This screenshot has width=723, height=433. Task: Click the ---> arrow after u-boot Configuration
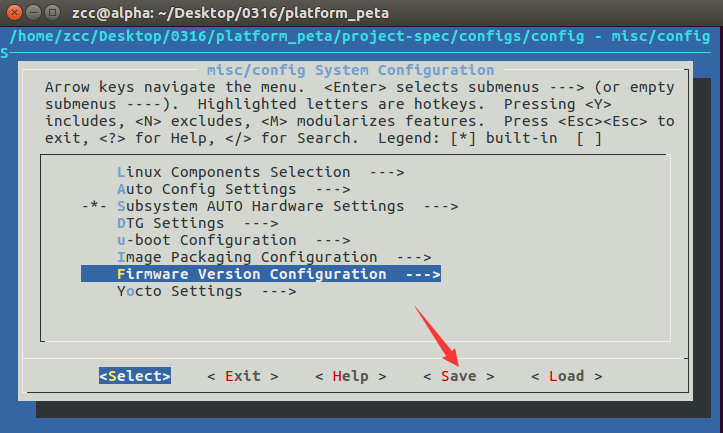333,241
